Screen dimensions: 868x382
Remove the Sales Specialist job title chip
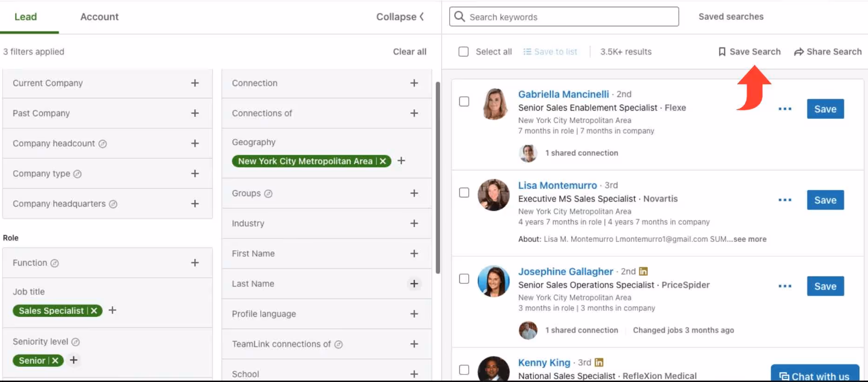point(94,311)
